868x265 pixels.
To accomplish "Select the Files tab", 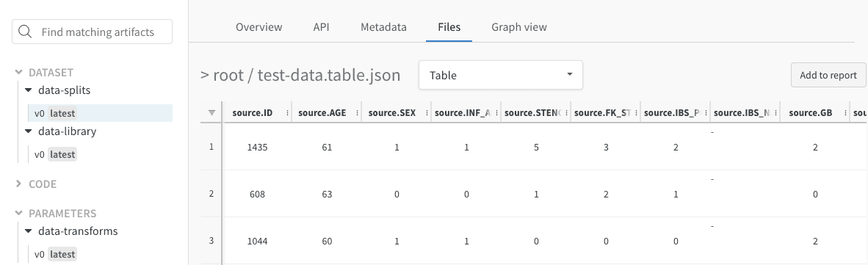I will tap(449, 27).
